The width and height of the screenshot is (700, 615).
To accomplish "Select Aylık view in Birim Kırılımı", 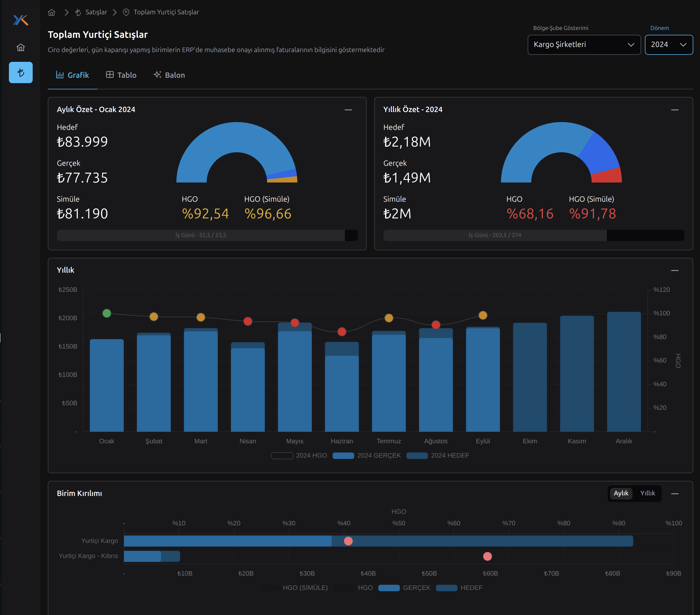I will point(621,493).
